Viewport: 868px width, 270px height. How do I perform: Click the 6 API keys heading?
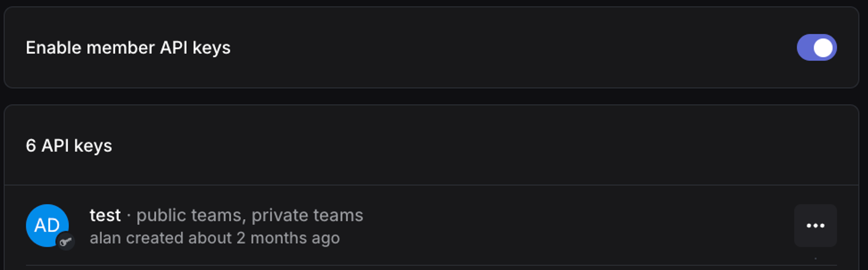click(x=69, y=146)
